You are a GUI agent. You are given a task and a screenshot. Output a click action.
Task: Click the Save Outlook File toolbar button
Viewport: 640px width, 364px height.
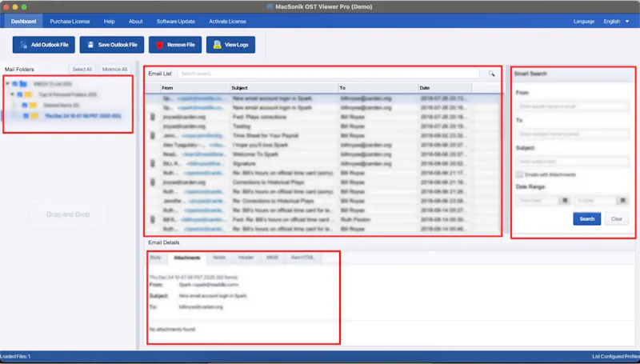[112, 45]
